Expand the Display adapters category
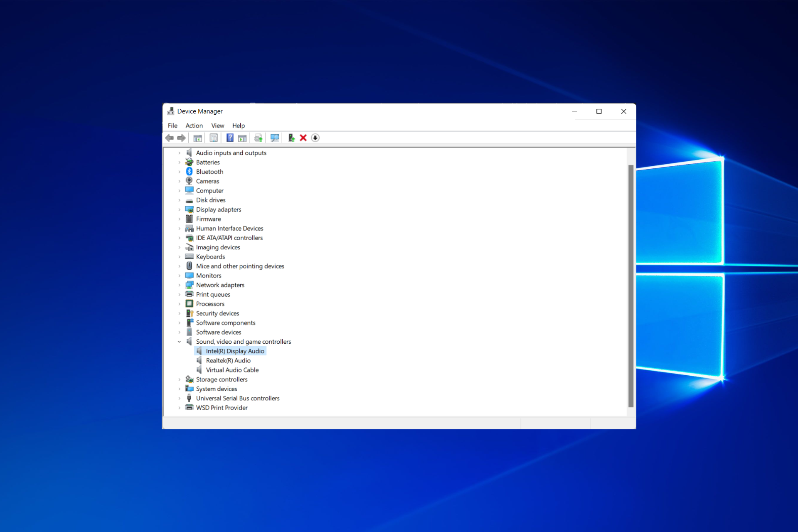This screenshot has height=532, width=798. [179, 209]
